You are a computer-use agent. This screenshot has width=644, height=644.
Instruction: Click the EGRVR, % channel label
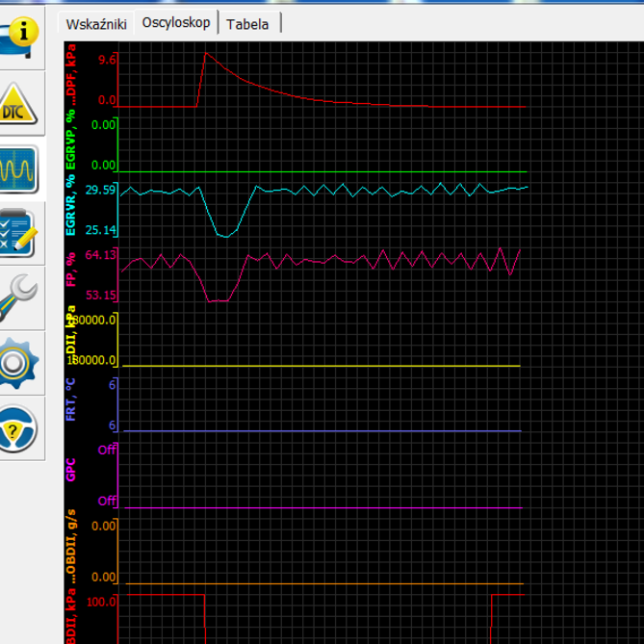(70, 205)
